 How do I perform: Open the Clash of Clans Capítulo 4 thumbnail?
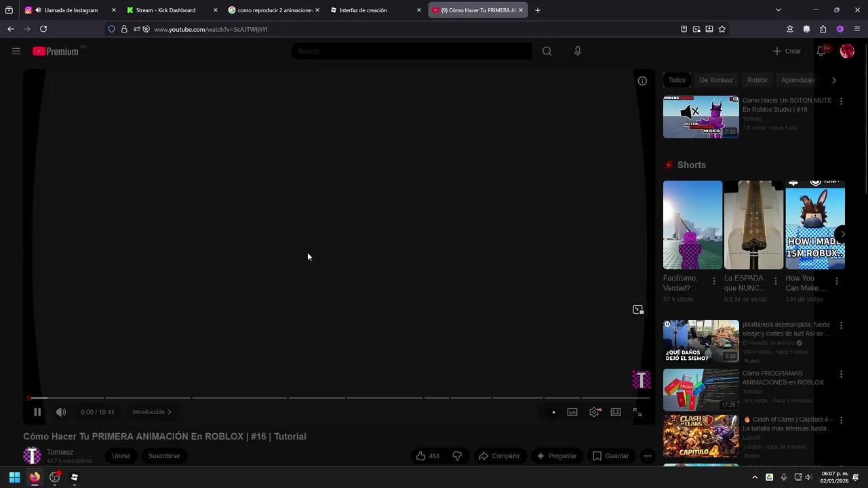(701, 436)
